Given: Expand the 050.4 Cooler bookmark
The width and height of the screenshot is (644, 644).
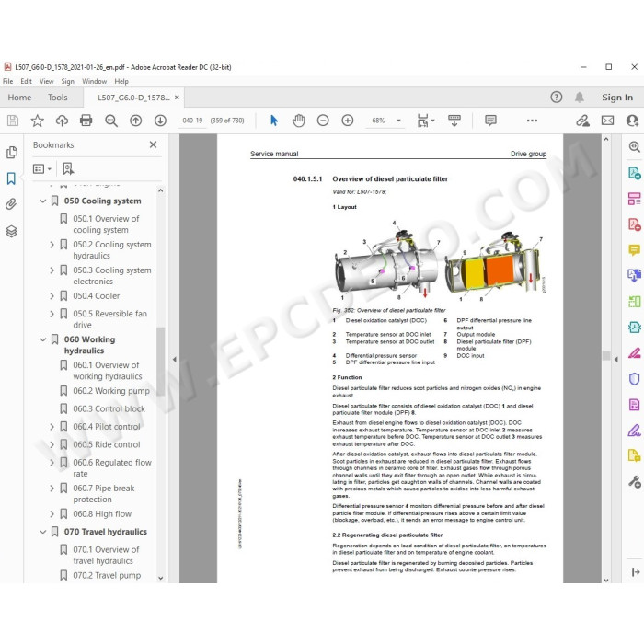Looking at the screenshot, I should tap(52, 295).
